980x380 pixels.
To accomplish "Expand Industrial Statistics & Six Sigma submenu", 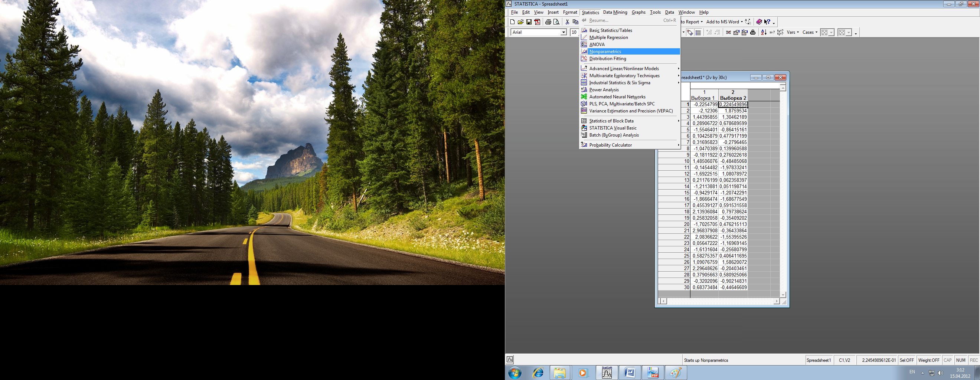I will [630, 82].
